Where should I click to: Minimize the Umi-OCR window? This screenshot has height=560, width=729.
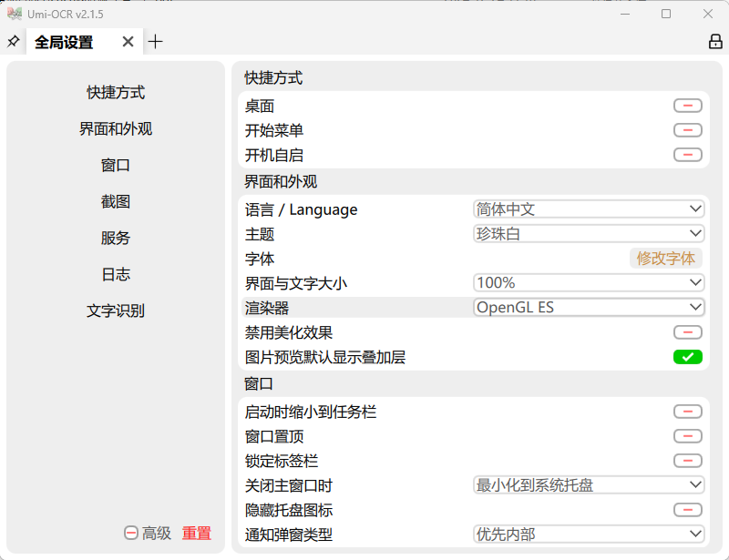[625, 14]
